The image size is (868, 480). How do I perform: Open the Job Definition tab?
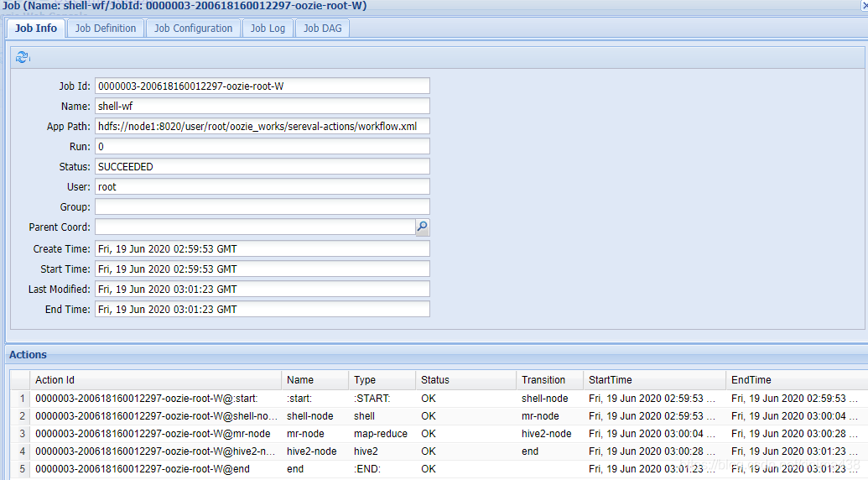point(105,29)
